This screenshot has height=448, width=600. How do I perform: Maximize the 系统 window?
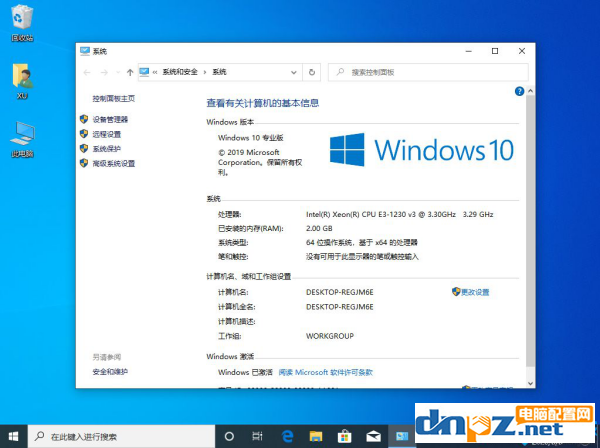[x=495, y=51]
